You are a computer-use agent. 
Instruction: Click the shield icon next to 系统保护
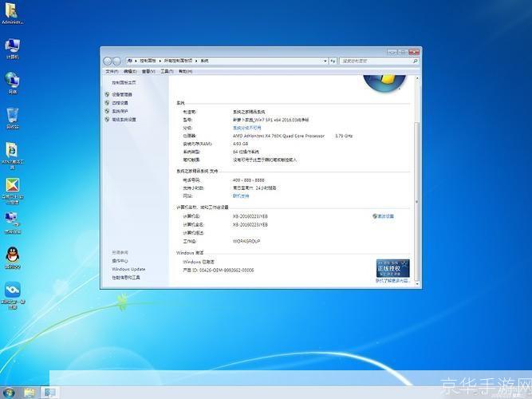107,112
